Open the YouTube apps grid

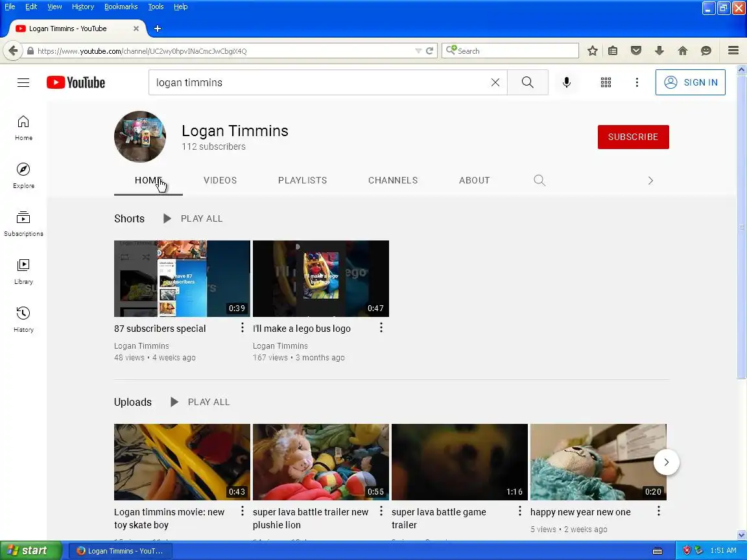tap(606, 82)
